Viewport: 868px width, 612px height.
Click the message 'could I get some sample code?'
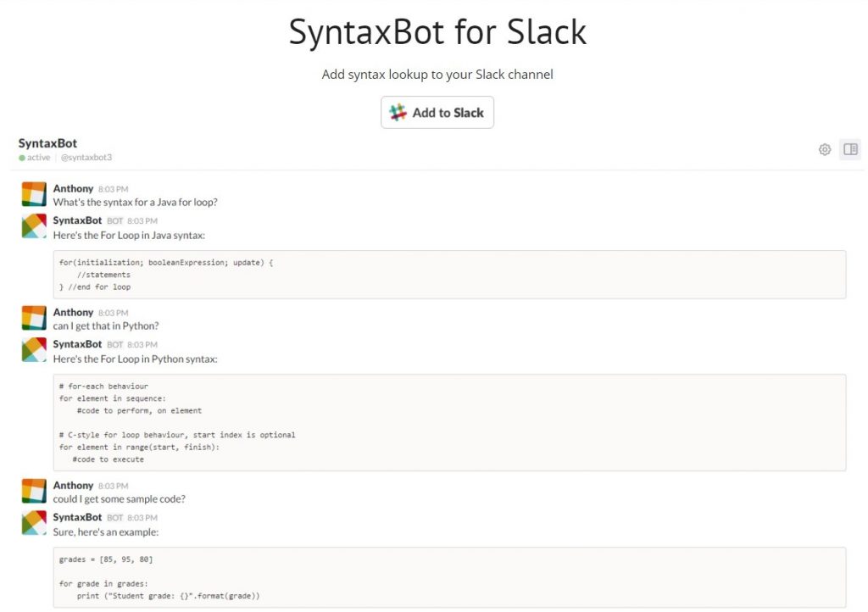click(119, 499)
